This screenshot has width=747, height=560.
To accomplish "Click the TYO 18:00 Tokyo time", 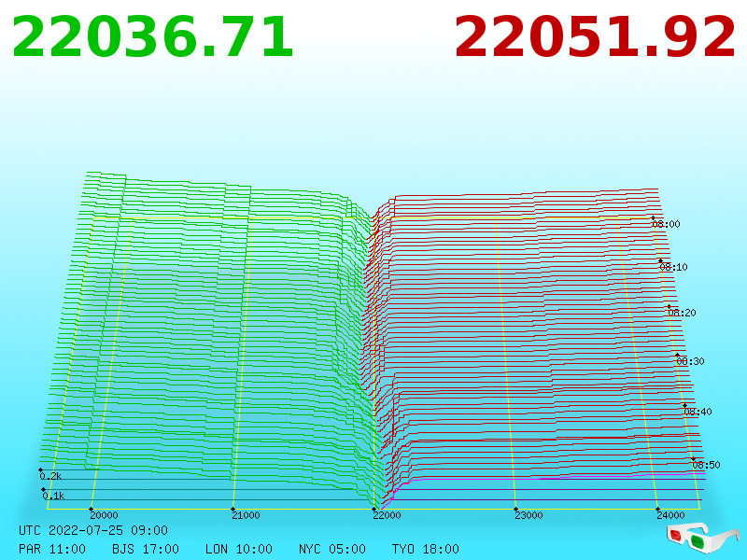I will click(x=426, y=549).
